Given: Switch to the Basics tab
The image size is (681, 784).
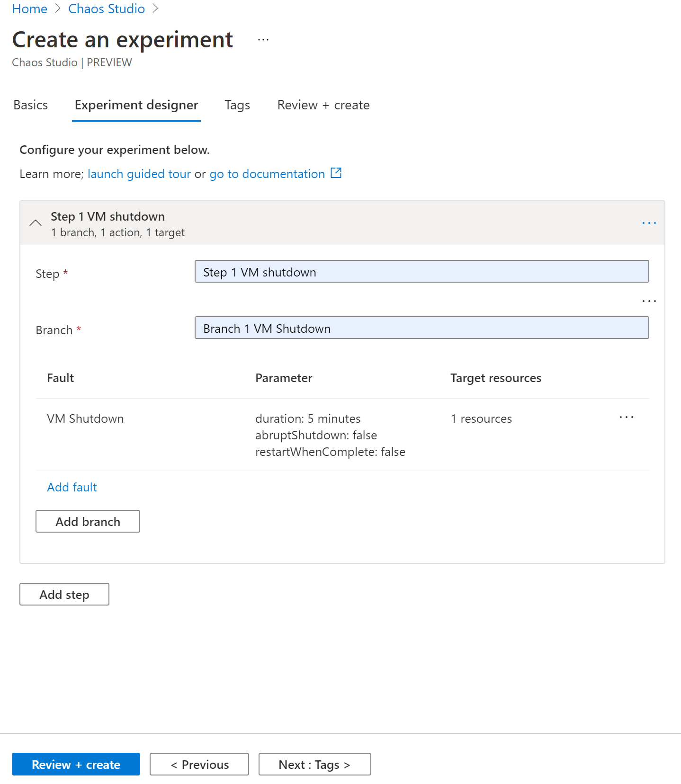Looking at the screenshot, I should [31, 105].
